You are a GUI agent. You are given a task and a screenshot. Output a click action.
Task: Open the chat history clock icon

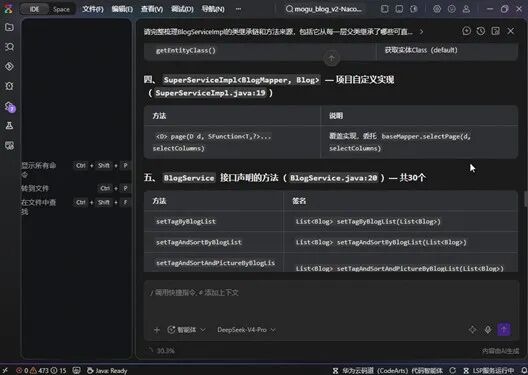coord(481,31)
